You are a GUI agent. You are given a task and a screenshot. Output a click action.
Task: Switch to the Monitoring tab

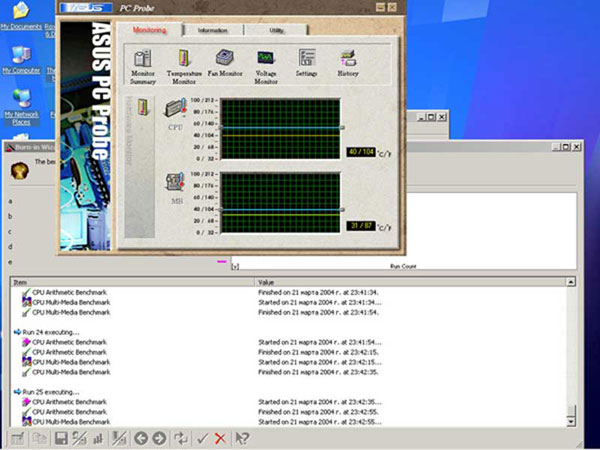point(149,30)
